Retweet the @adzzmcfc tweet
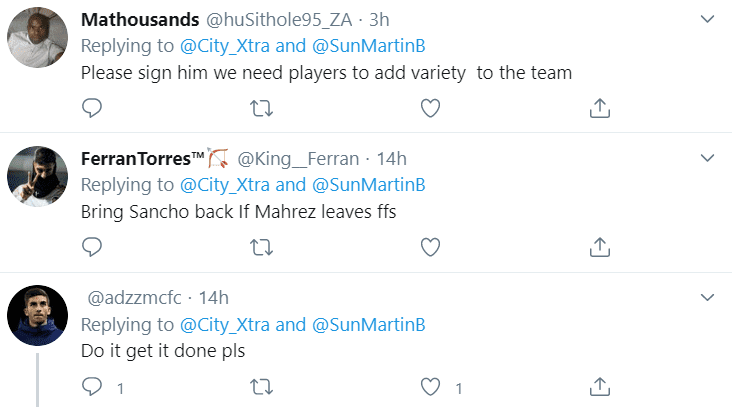This screenshot has height=407, width=732. click(x=261, y=387)
